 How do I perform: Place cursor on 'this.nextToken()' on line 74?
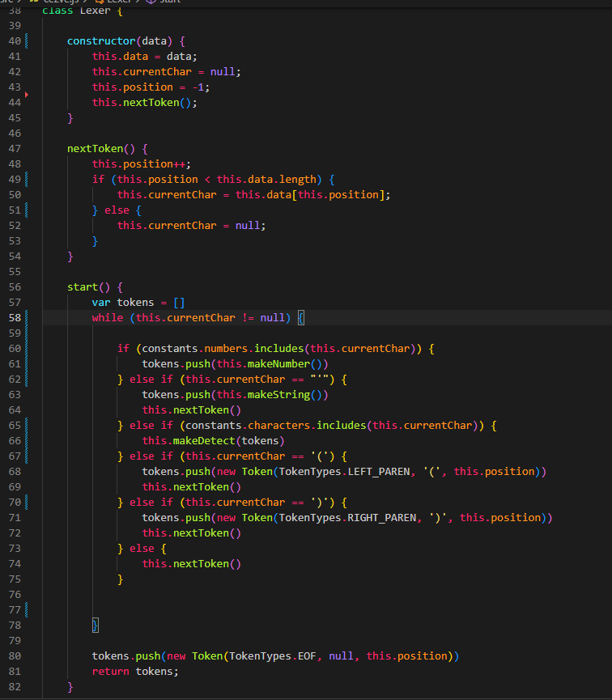(x=191, y=564)
